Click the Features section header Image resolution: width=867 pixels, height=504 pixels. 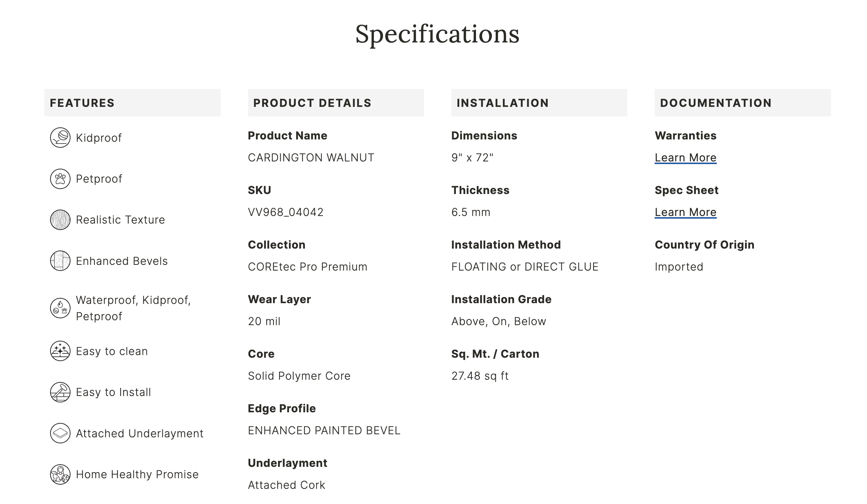(x=82, y=103)
